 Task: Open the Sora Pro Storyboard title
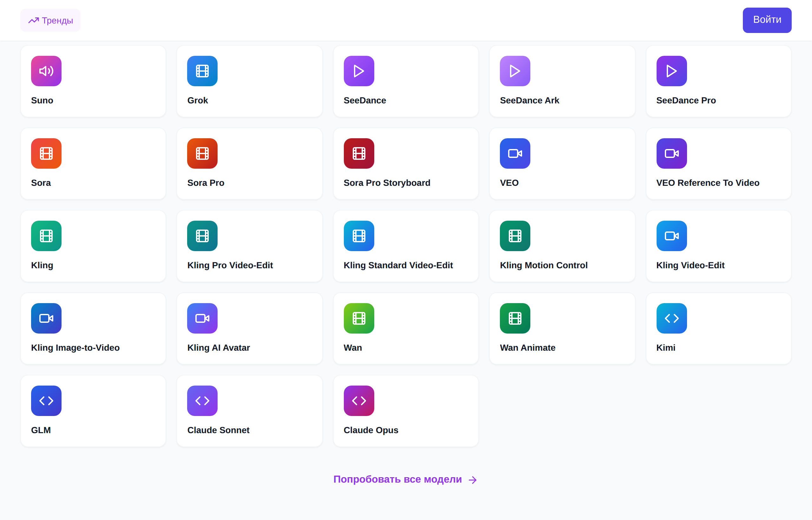point(387,183)
